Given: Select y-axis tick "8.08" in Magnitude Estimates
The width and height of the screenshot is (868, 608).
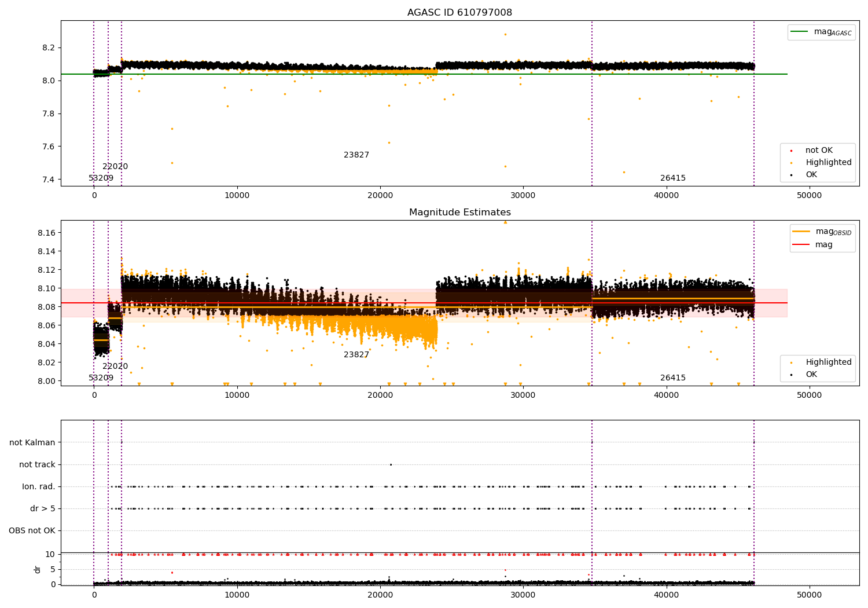Looking at the screenshot, I should pos(46,307).
